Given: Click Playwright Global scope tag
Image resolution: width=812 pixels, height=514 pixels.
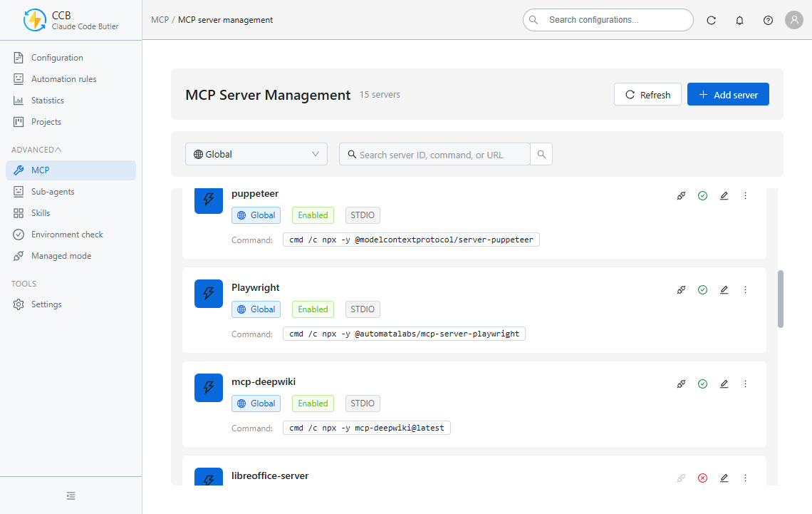Looking at the screenshot, I should 256,309.
